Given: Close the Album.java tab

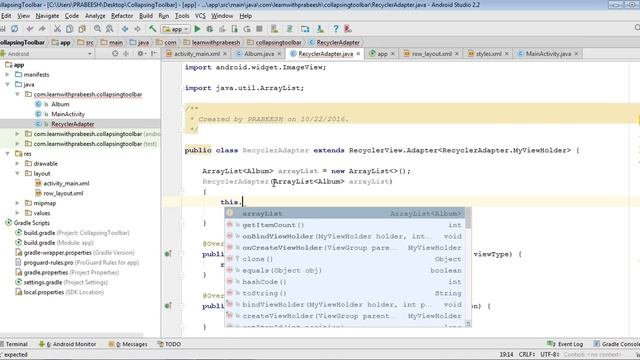Looking at the screenshot, I should 279,54.
